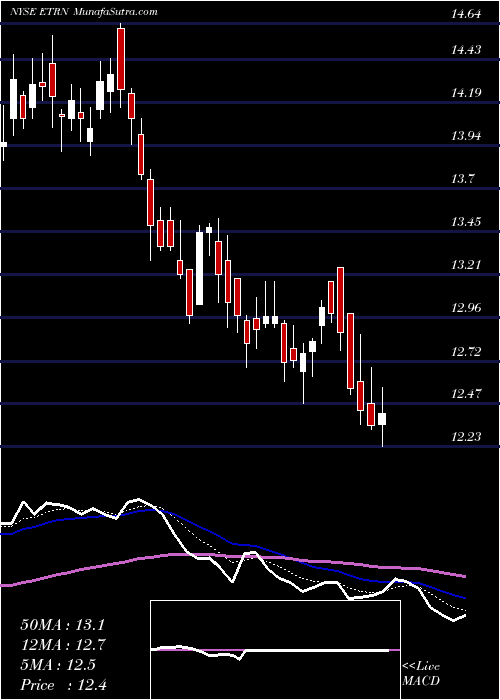This screenshot has width=500, height=700.
Task: Click the 14.19 price axis label
Action: coord(467,93)
